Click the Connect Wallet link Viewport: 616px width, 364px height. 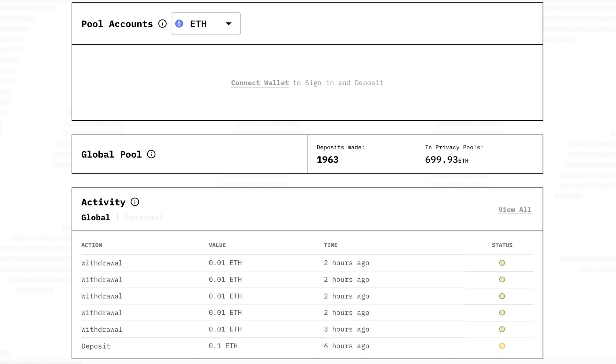tap(259, 82)
